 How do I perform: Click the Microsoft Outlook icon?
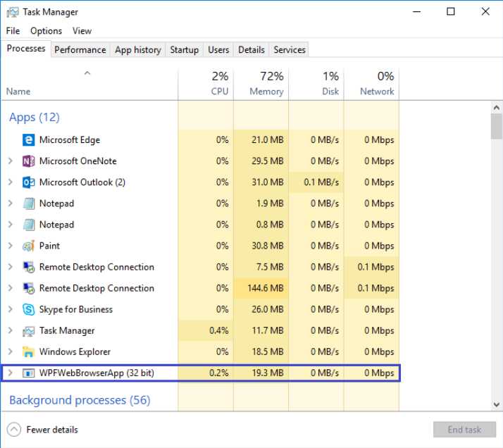(x=29, y=182)
